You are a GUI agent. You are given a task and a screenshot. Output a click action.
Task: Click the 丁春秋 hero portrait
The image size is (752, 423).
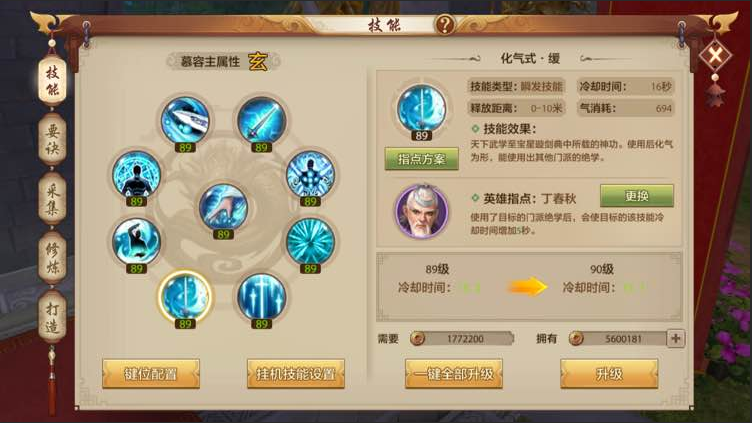click(x=421, y=211)
